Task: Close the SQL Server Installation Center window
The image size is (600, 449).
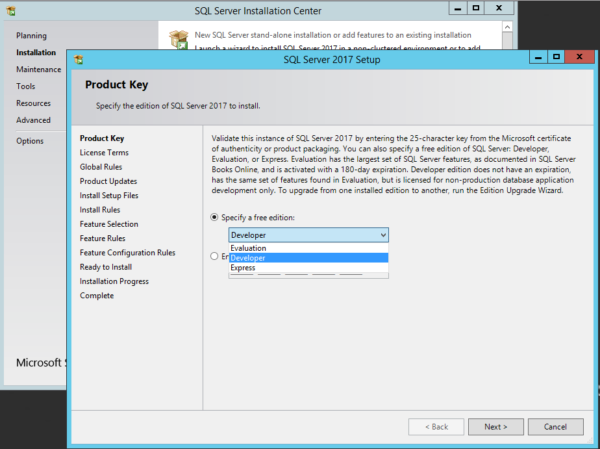Action: click(499, 8)
